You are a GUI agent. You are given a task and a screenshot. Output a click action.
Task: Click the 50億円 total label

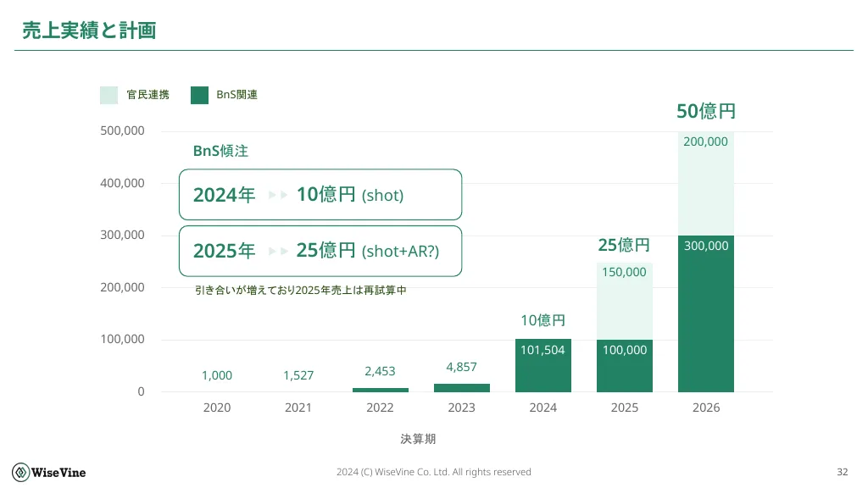coord(706,111)
